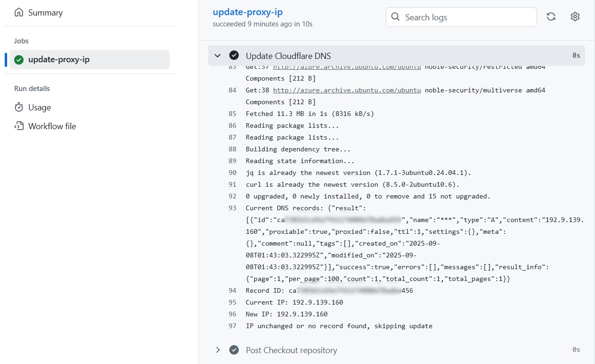
Task: Open the azure.archive.ubuntu.com link on line 84
Action: pyautogui.click(x=347, y=90)
